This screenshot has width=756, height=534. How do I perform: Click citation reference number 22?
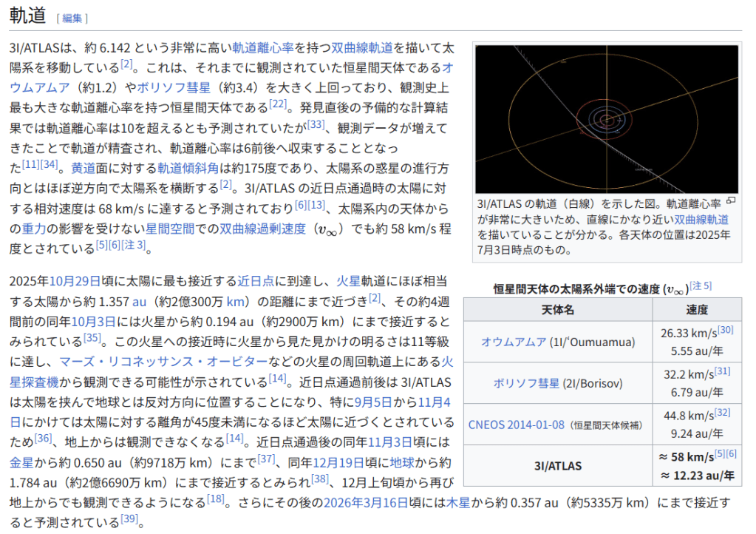[278, 104]
